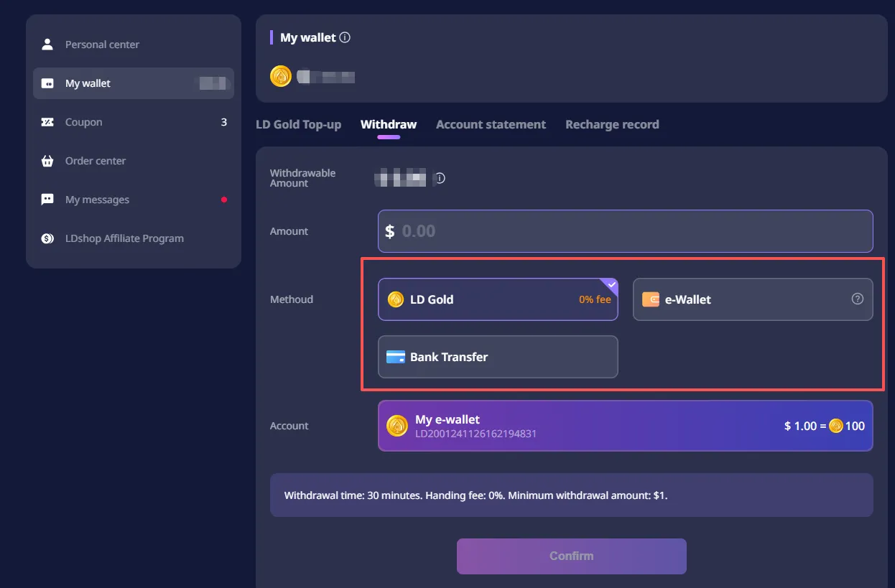
Task: Click the Personal center person icon
Action: (x=47, y=45)
